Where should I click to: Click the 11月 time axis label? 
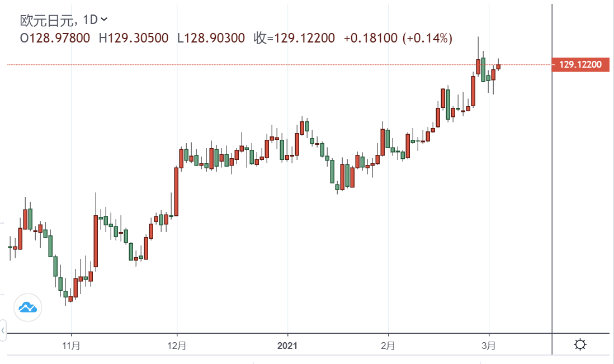coord(72,346)
